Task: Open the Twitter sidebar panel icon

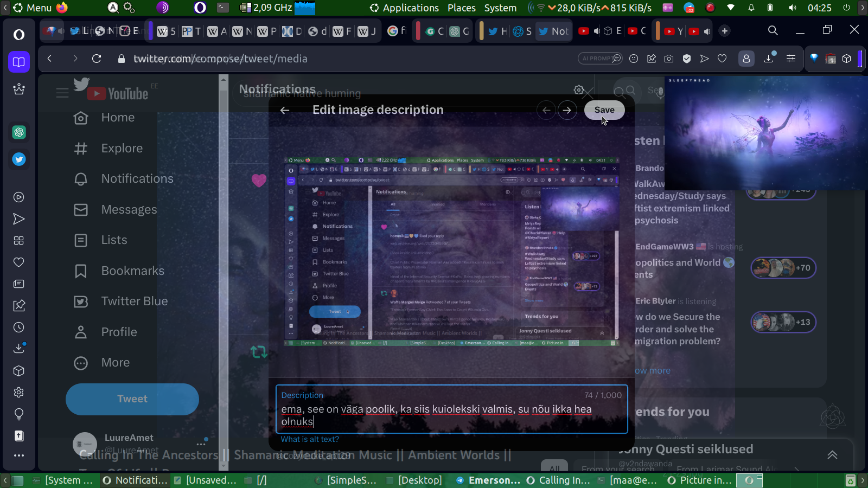Action: (x=19, y=159)
